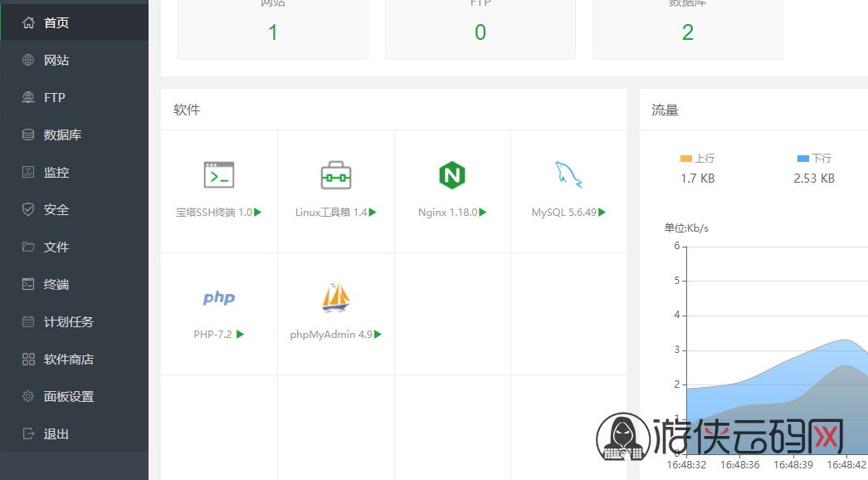Viewport: 868px width, 480px height.
Task: Click the phpMyAdmin sailboat icon
Action: pyautogui.click(x=336, y=297)
